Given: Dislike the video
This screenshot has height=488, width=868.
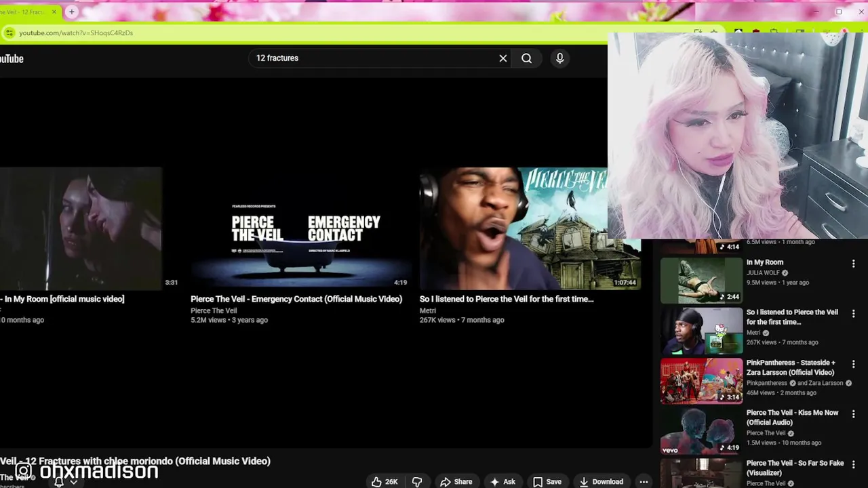Looking at the screenshot, I should [417, 482].
